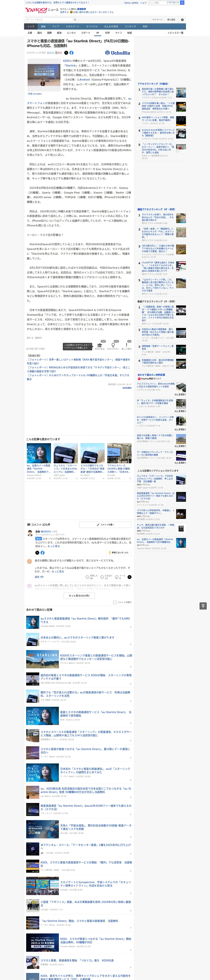Click the 参考になった 315 button
Viewport: 210px width, 980px height.
[119, 552]
